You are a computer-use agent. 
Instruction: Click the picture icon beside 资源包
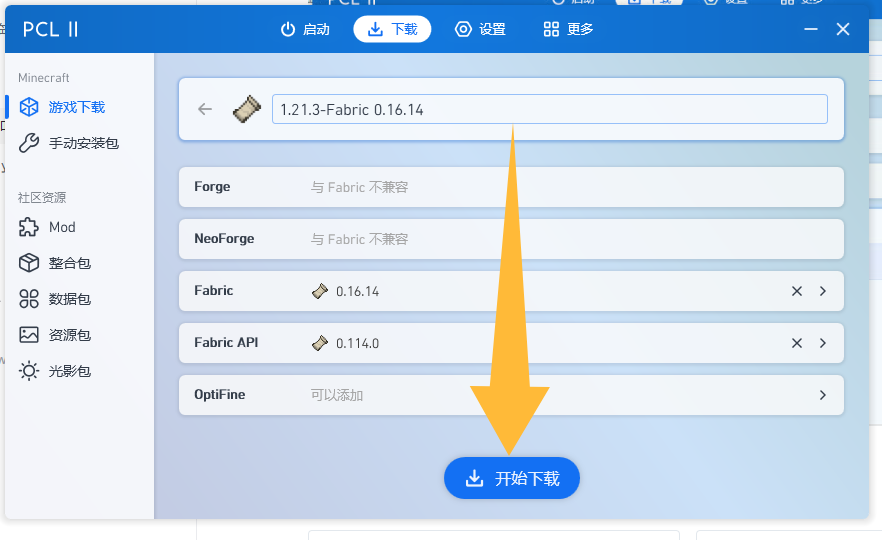click(29, 335)
